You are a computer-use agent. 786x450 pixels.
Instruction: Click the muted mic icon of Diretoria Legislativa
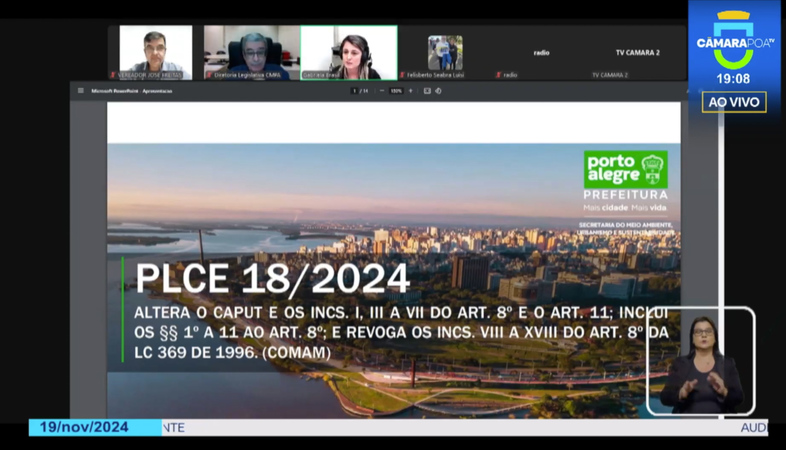(x=209, y=75)
